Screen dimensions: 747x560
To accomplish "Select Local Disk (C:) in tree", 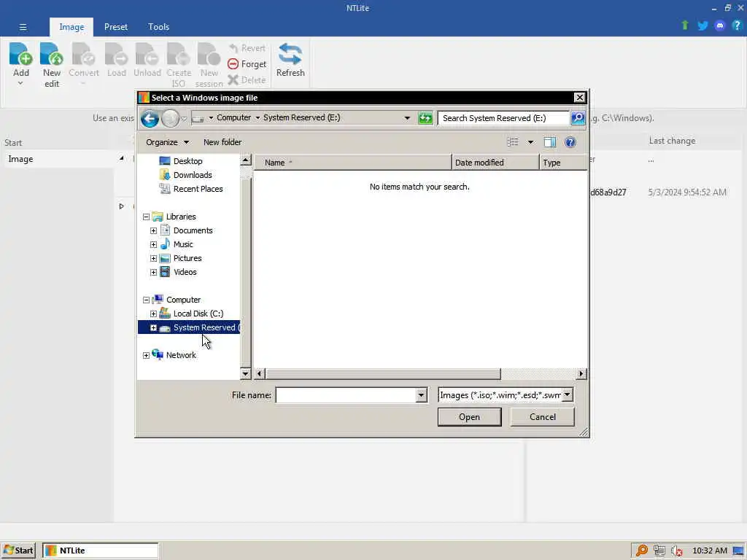I will (x=198, y=314).
